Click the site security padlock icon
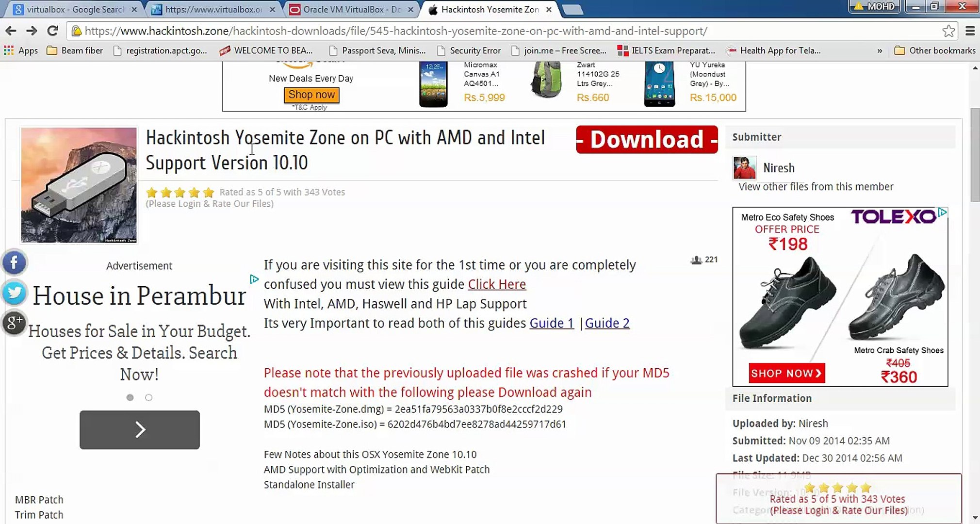The width and height of the screenshot is (980, 524). (76, 31)
